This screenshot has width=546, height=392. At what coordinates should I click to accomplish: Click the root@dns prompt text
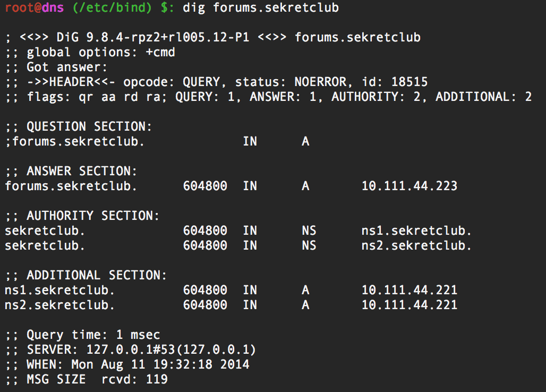35,7
